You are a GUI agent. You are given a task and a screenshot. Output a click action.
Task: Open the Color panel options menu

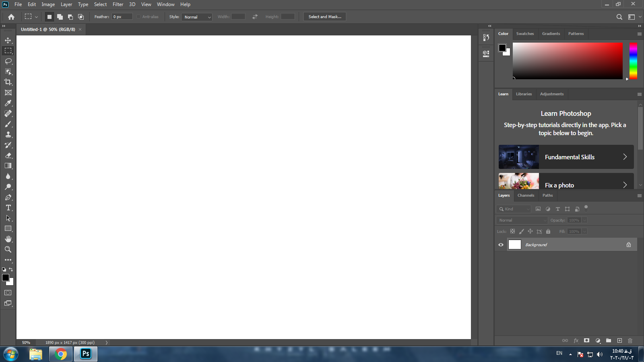point(639,34)
